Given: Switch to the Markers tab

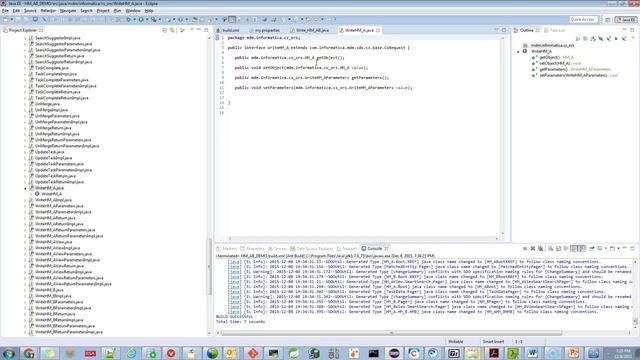Looking at the screenshot, I should coord(229,249).
